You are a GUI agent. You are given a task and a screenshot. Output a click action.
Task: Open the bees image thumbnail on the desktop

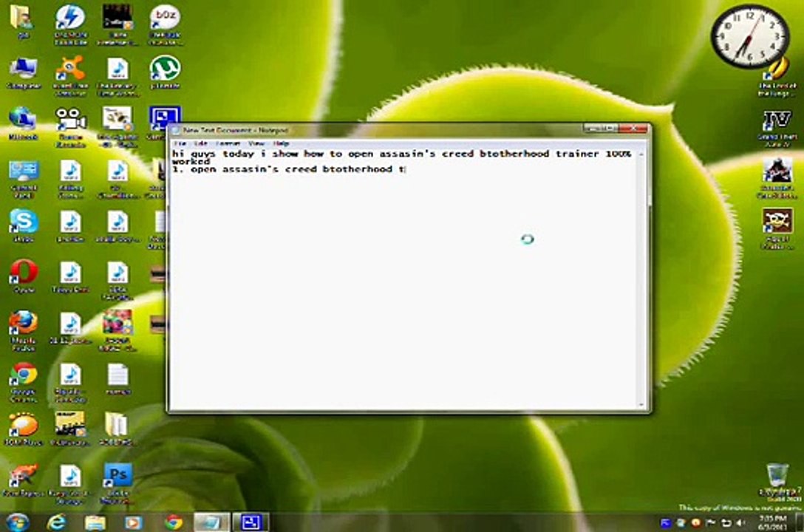(x=118, y=126)
